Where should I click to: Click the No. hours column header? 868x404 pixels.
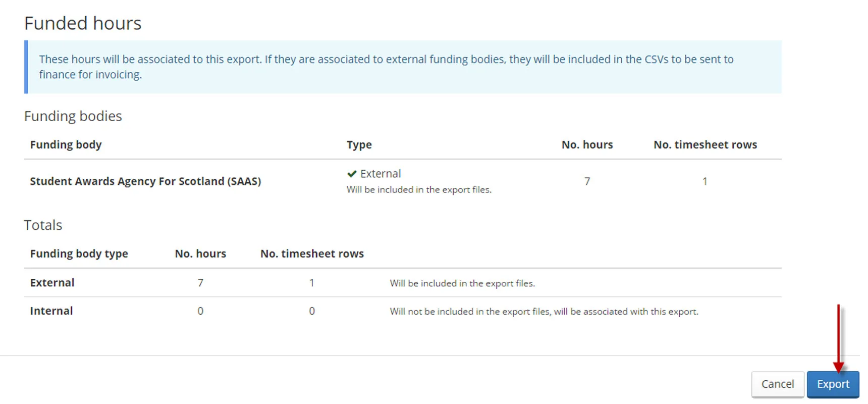tap(587, 144)
